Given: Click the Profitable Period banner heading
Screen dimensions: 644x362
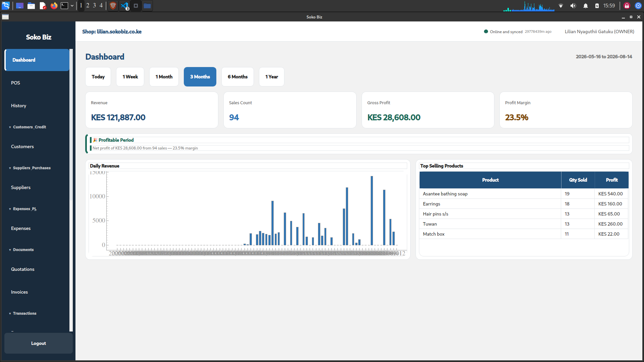Looking at the screenshot, I should pos(116,140).
